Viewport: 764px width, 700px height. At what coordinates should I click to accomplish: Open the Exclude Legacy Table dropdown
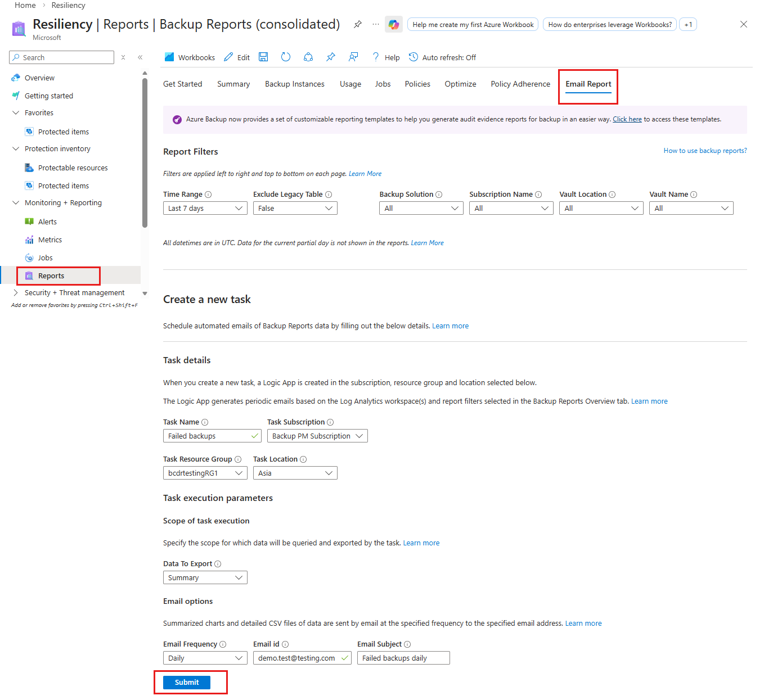pyautogui.click(x=295, y=208)
